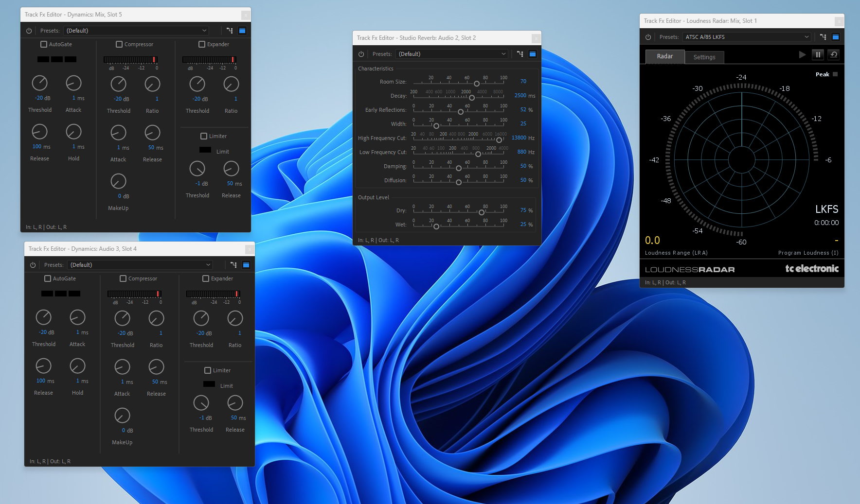Click the blue editor view icon in Dynamics Slot 5
This screenshot has height=504, width=860.
(242, 30)
